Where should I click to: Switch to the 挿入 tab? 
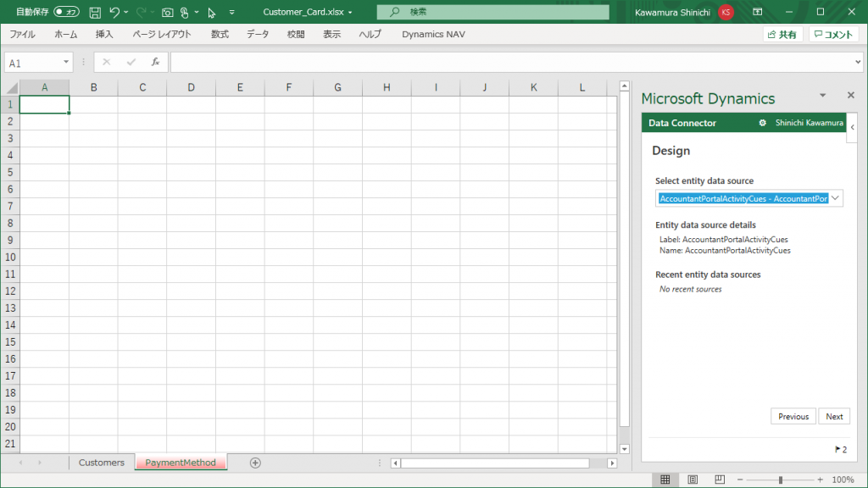coord(104,34)
